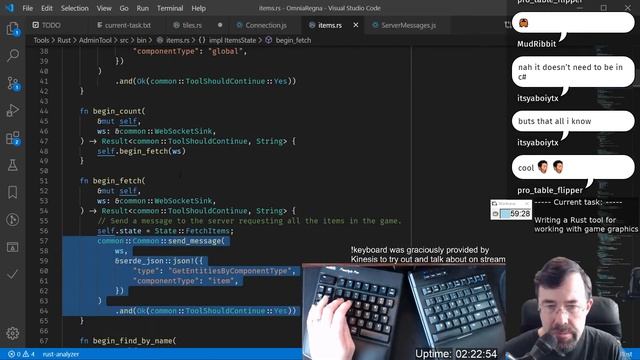640x360 pixels.
Task: Click the fn begin_count function name
Action: 117,111
